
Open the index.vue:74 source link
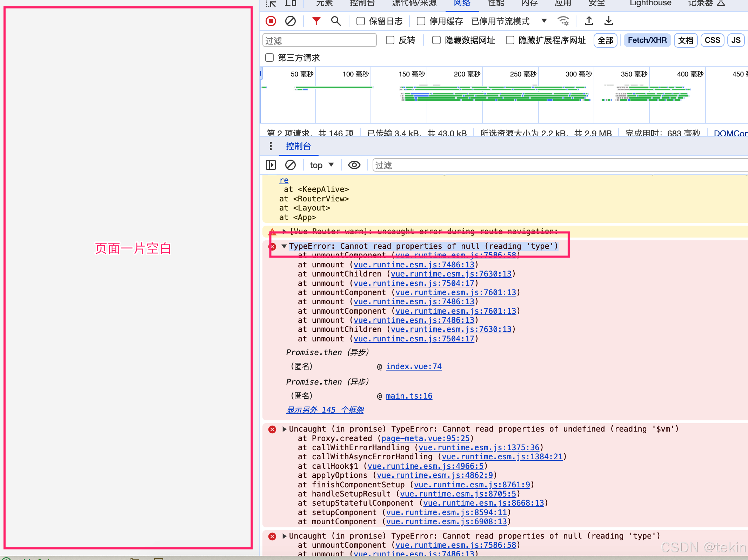tap(414, 366)
